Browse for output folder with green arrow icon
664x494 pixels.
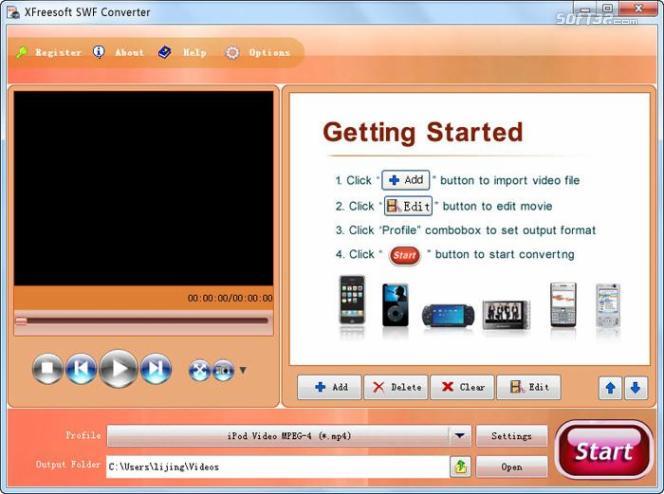[460, 467]
